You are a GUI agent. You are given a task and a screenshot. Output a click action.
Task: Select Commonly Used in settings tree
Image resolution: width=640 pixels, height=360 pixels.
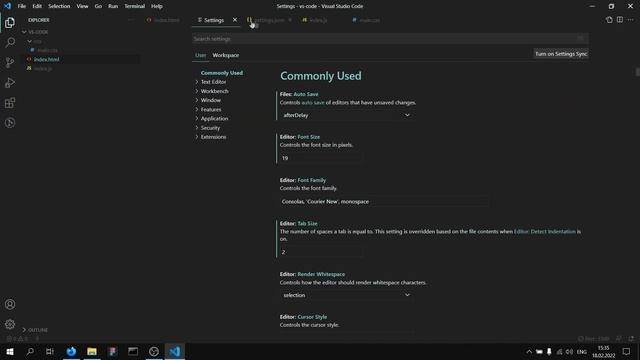[222, 73]
